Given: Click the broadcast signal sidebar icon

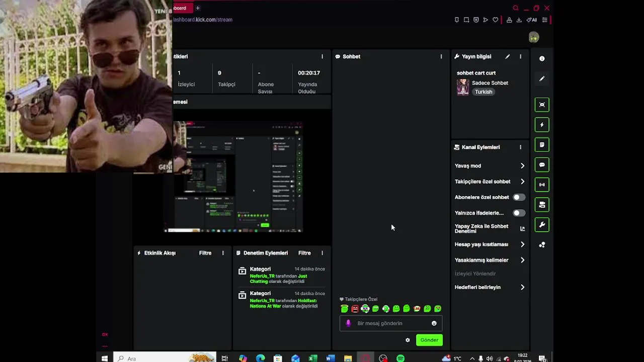Looking at the screenshot, I should [542, 185].
